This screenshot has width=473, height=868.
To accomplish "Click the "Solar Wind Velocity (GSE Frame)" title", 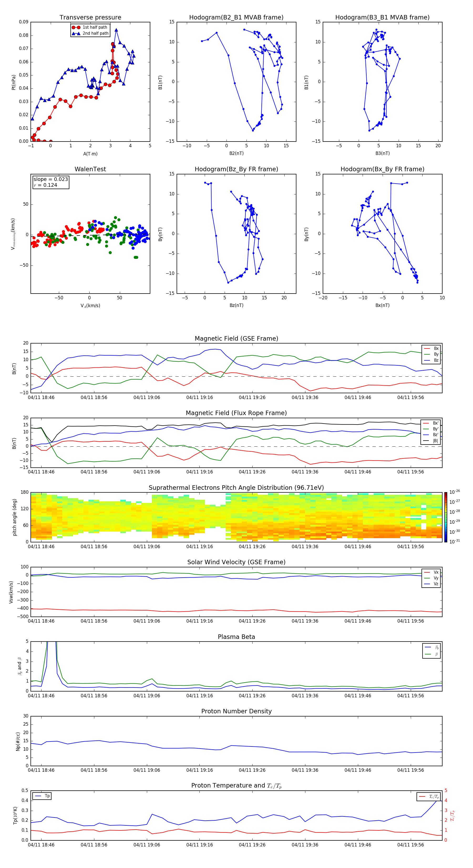I will 236,562.
